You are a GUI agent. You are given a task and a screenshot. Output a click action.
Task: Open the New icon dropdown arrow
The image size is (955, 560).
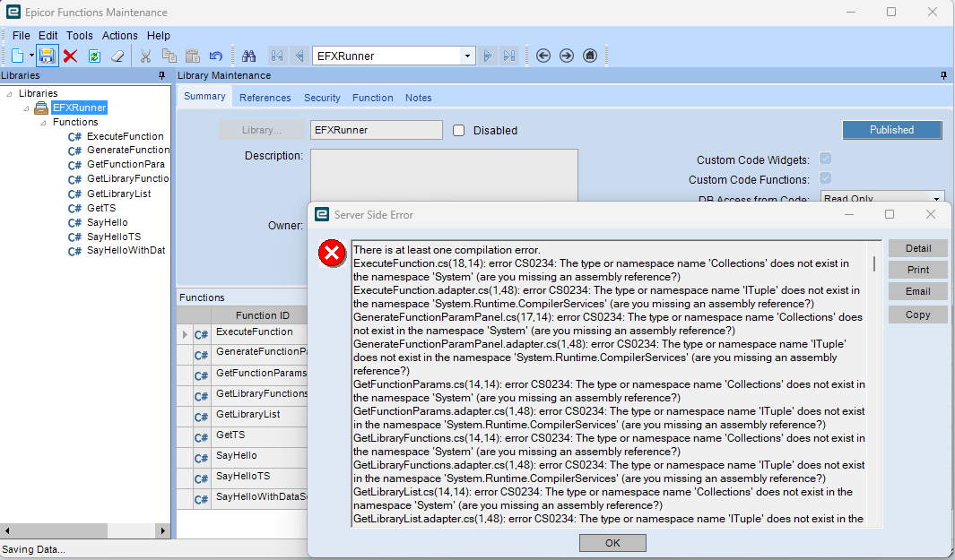tap(31, 56)
